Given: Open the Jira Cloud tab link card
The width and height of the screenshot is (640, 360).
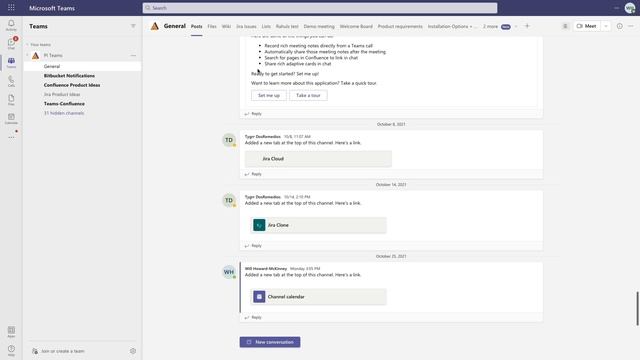Looking at the screenshot, I should (x=318, y=159).
